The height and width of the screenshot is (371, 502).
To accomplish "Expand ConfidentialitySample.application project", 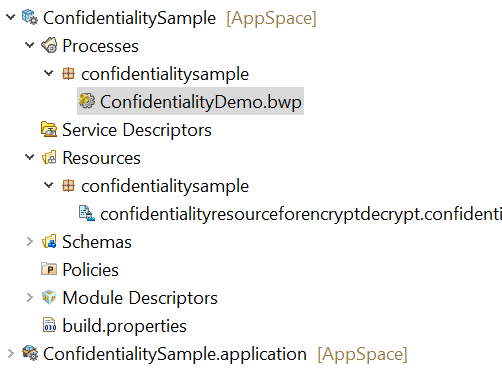I will pos(11,353).
